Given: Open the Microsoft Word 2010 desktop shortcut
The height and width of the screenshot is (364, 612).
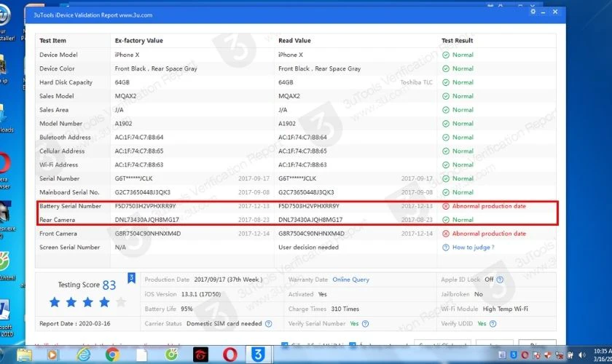Looking at the screenshot, I should pos(4,318).
